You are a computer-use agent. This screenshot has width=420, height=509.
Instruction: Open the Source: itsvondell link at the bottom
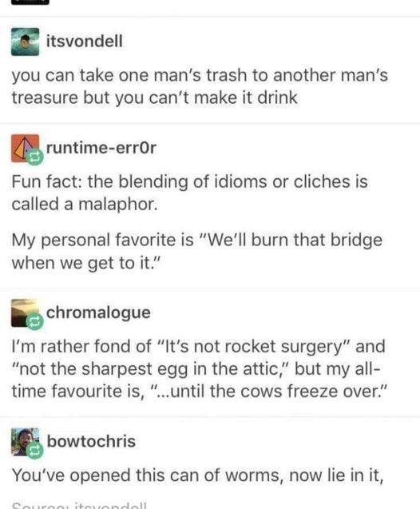80,506
